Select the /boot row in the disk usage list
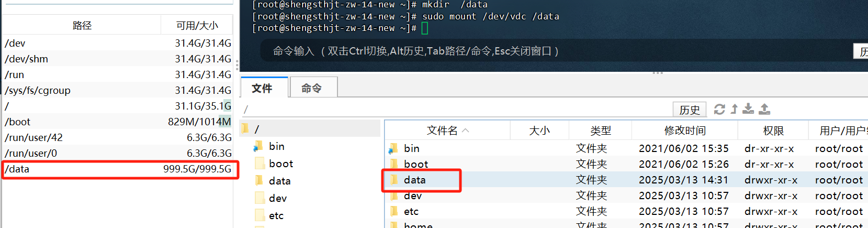Screen dimensions: 868x228 pos(118,122)
